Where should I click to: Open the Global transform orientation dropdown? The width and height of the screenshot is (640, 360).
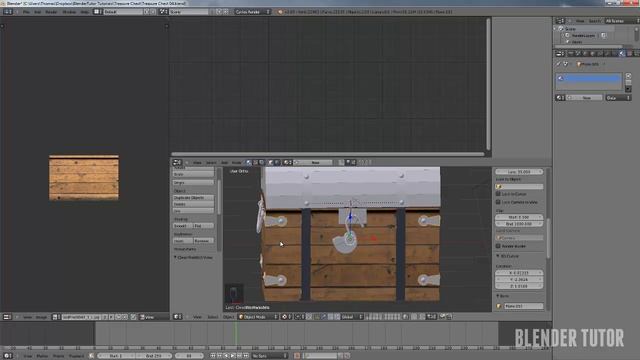click(x=352, y=317)
